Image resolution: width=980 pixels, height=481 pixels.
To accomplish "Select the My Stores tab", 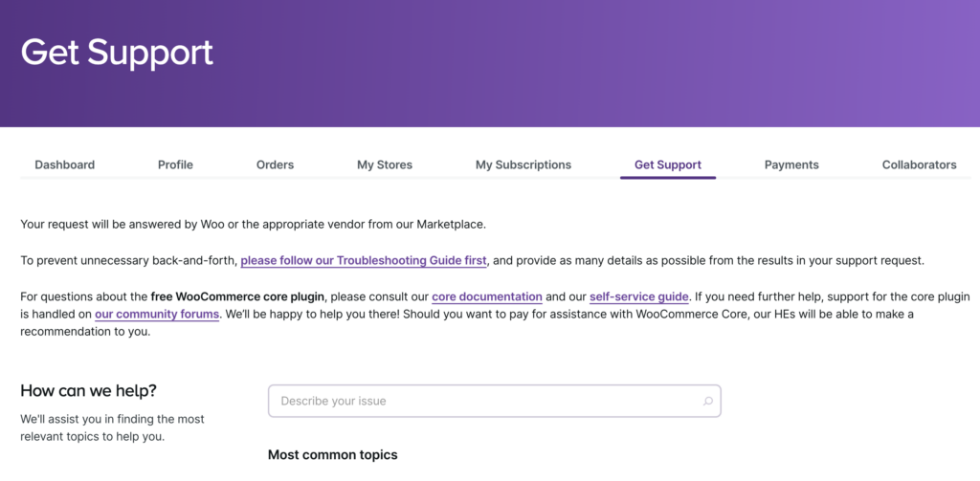I will click(x=385, y=164).
